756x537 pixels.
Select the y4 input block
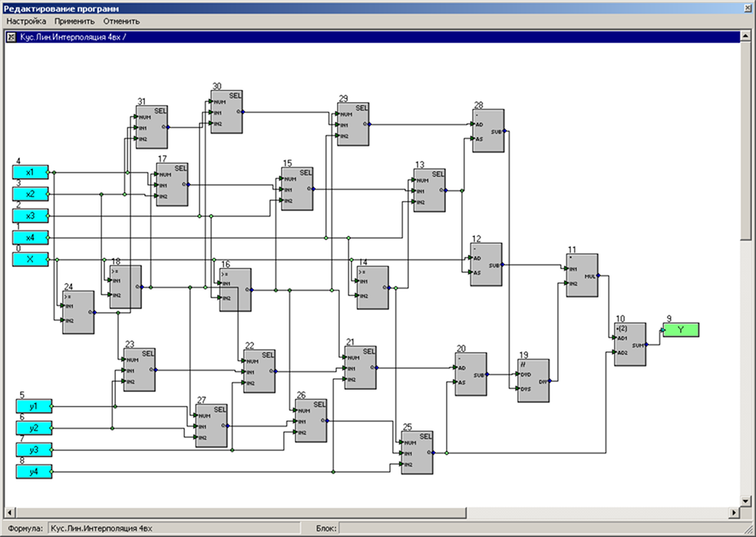[34, 471]
